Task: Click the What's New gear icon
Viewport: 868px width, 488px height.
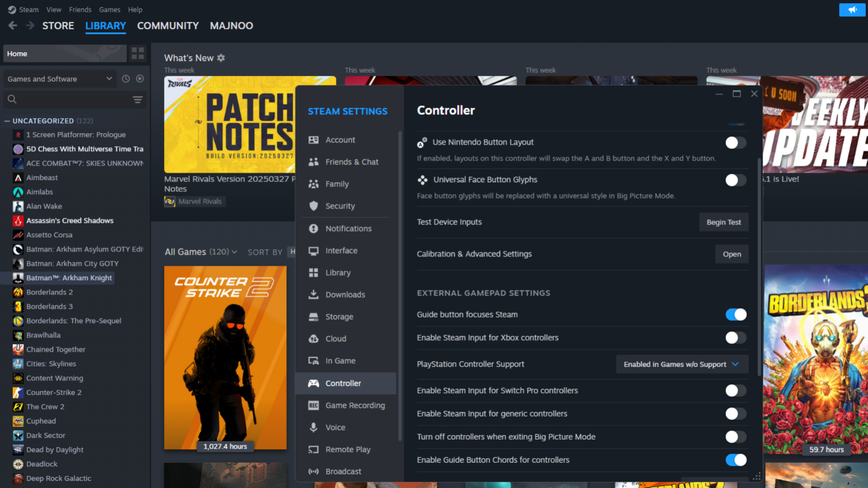Action: (x=221, y=58)
